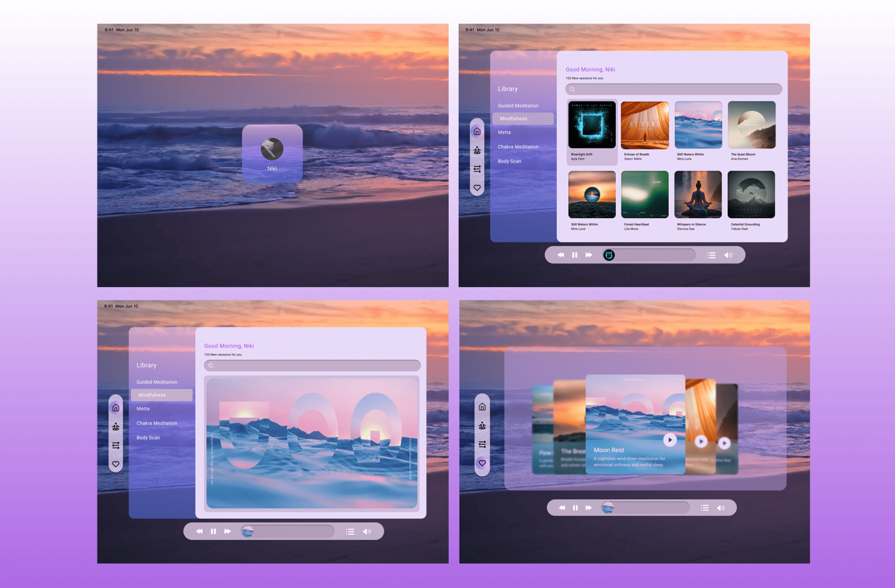Pause playback in player under large artwork view

point(213,531)
